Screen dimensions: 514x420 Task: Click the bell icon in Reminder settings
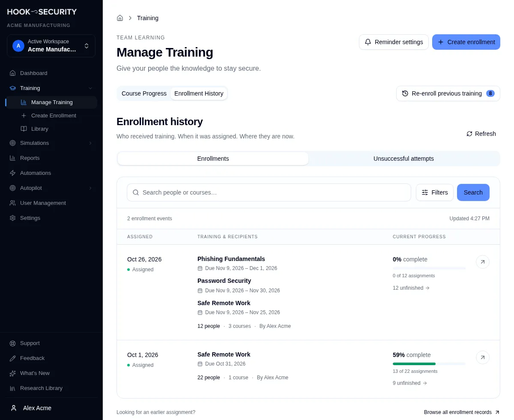click(368, 42)
